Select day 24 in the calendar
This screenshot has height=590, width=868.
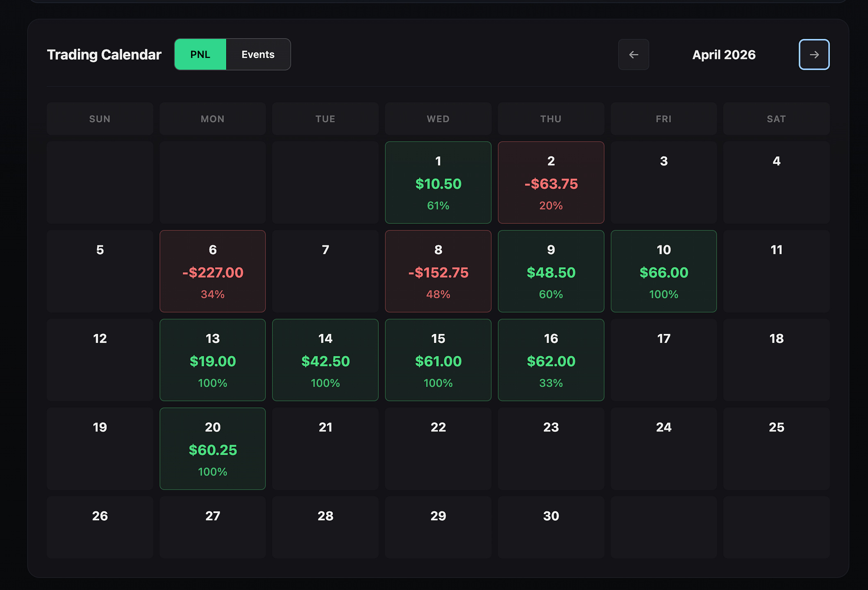(663, 449)
